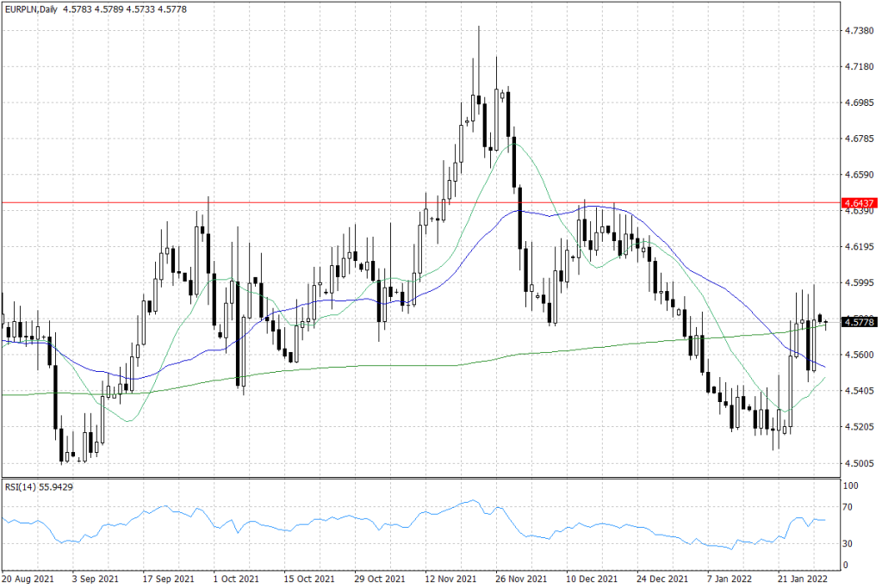This screenshot has width=882, height=588.
Task: Select the RSI 70 level label
Action: tap(848, 508)
